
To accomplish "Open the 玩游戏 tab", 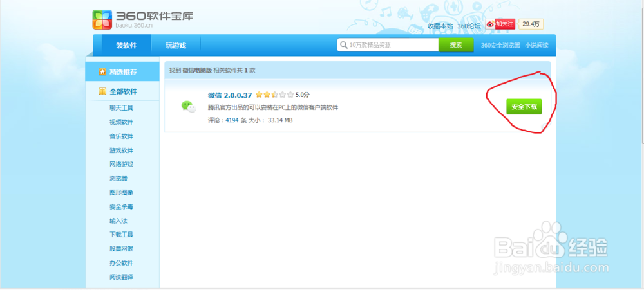I will click(x=176, y=45).
